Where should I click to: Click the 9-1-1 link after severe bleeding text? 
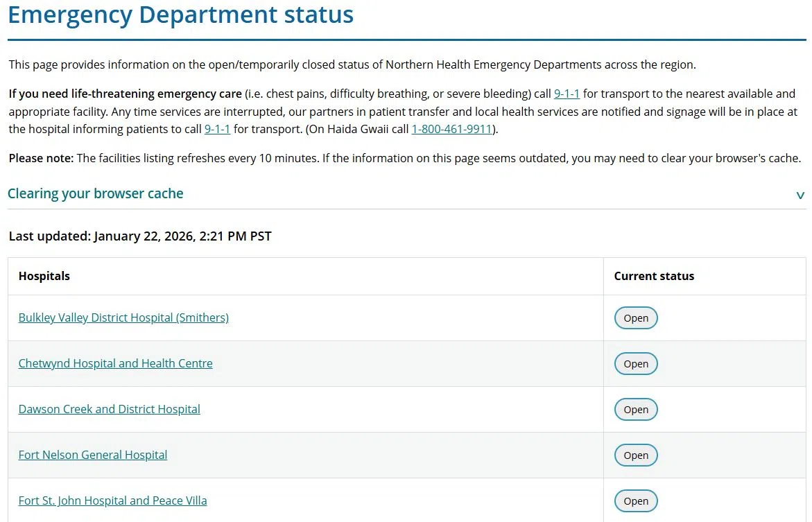pos(567,94)
